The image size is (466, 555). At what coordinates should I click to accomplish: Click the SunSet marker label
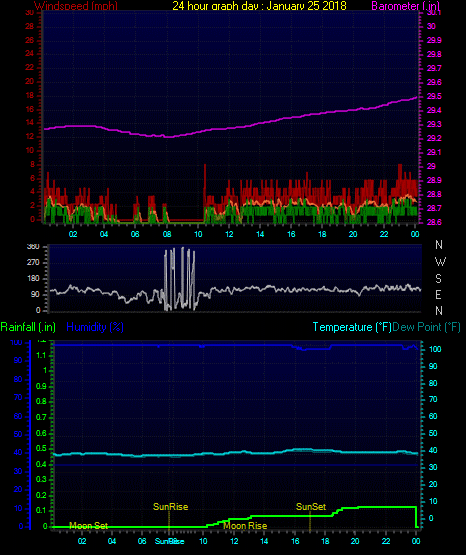[x=311, y=507]
